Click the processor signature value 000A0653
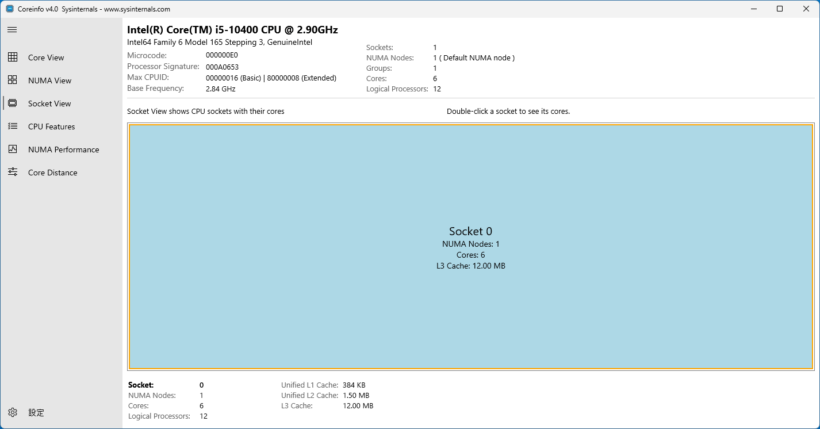 tap(222, 67)
